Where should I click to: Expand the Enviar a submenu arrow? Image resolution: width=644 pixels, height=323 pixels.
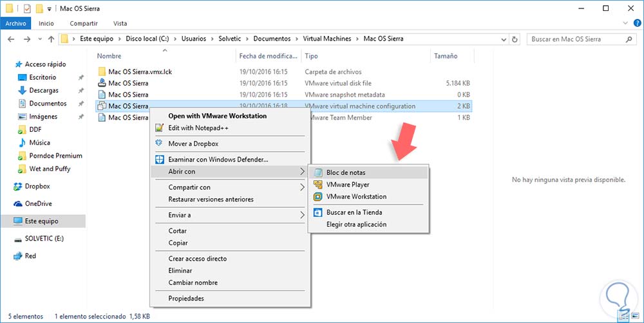(x=302, y=215)
